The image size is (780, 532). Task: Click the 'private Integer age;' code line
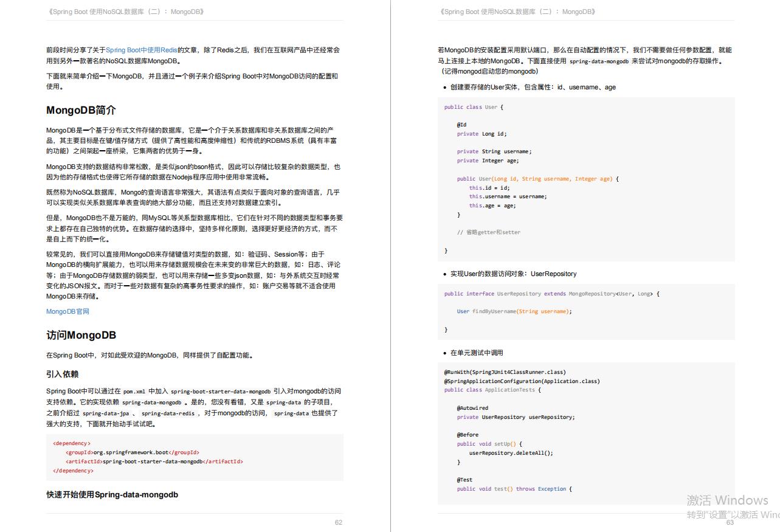488,161
